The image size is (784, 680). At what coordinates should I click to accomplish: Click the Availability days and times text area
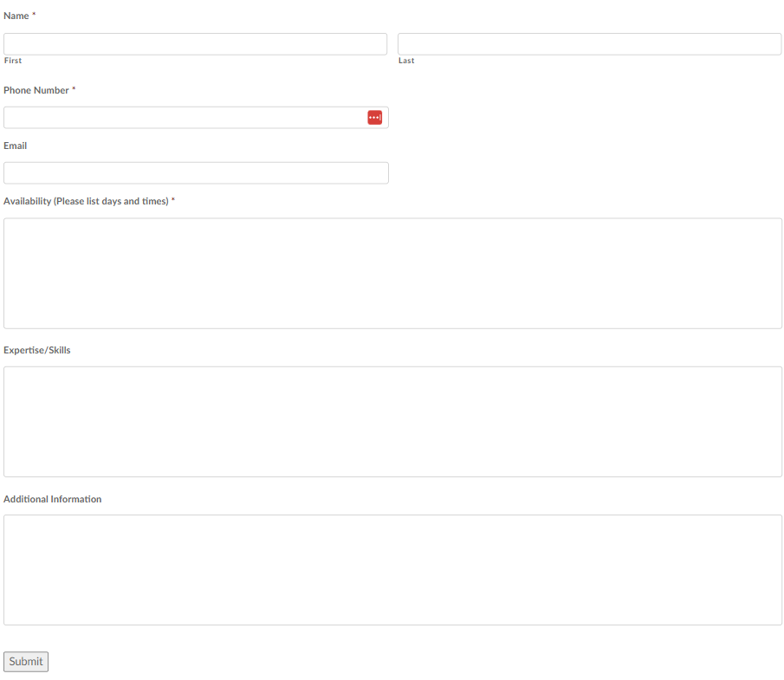[x=392, y=274]
